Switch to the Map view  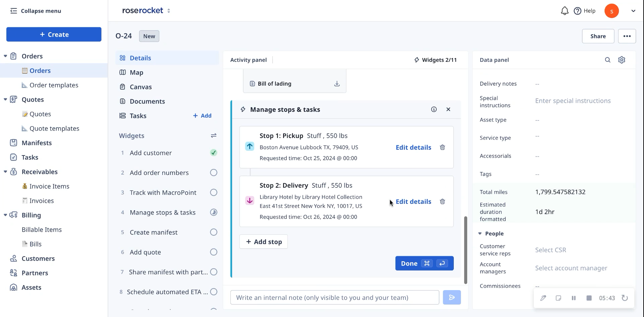(x=167, y=73)
